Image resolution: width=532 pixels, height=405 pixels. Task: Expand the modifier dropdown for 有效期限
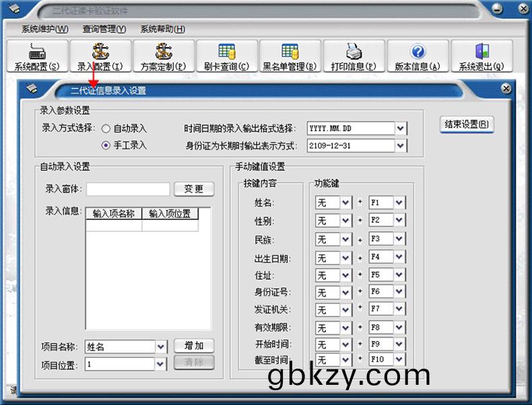(345, 328)
